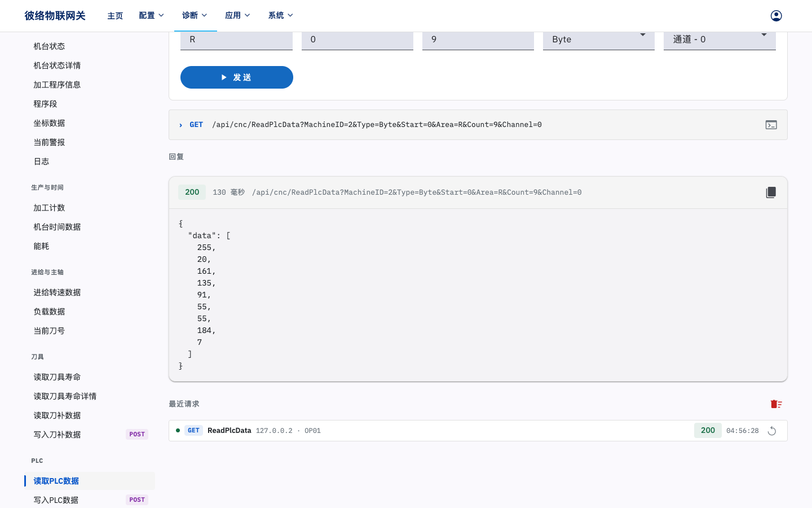Open the 诊断 dropdown menu

(x=195, y=15)
